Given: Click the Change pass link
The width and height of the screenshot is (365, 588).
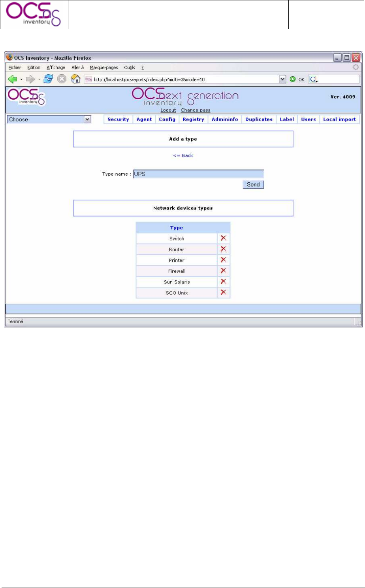Looking at the screenshot, I should (x=196, y=110).
